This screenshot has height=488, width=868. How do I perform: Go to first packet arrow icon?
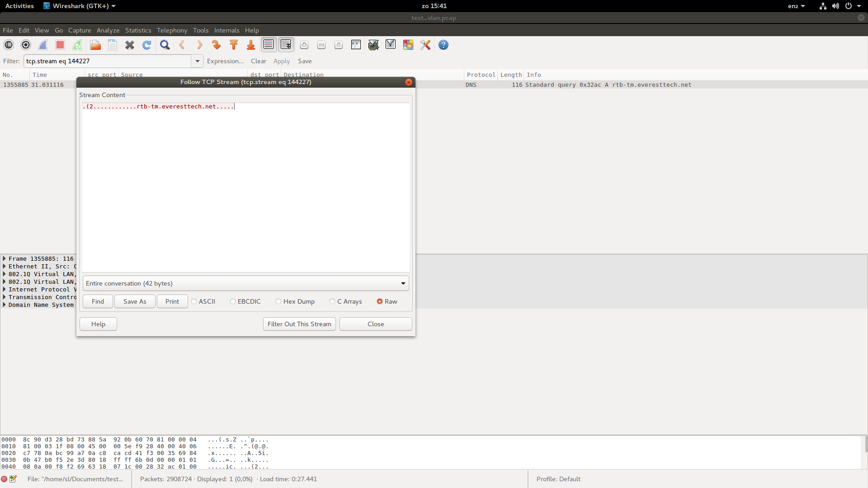tap(234, 45)
